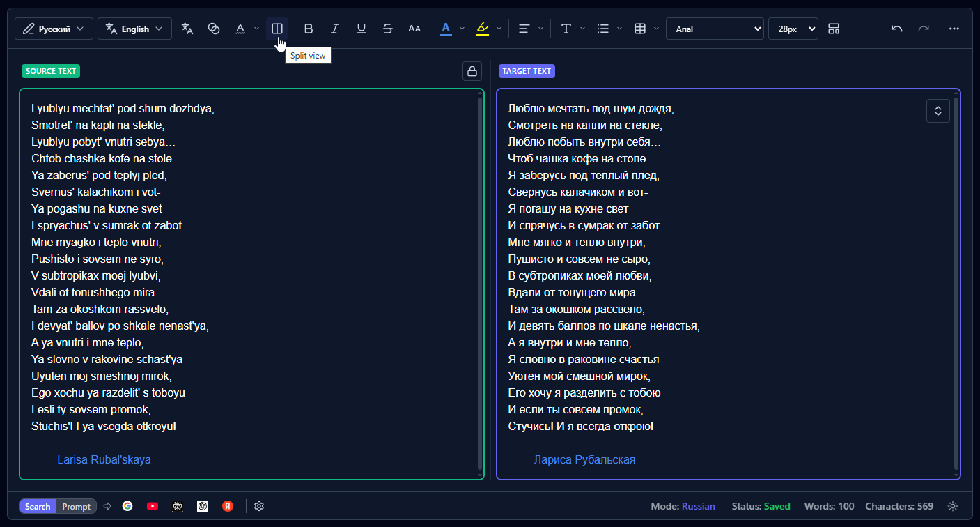Click the Status: Saved indicator
The width and height of the screenshot is (980, 527).
click(761, 507)
